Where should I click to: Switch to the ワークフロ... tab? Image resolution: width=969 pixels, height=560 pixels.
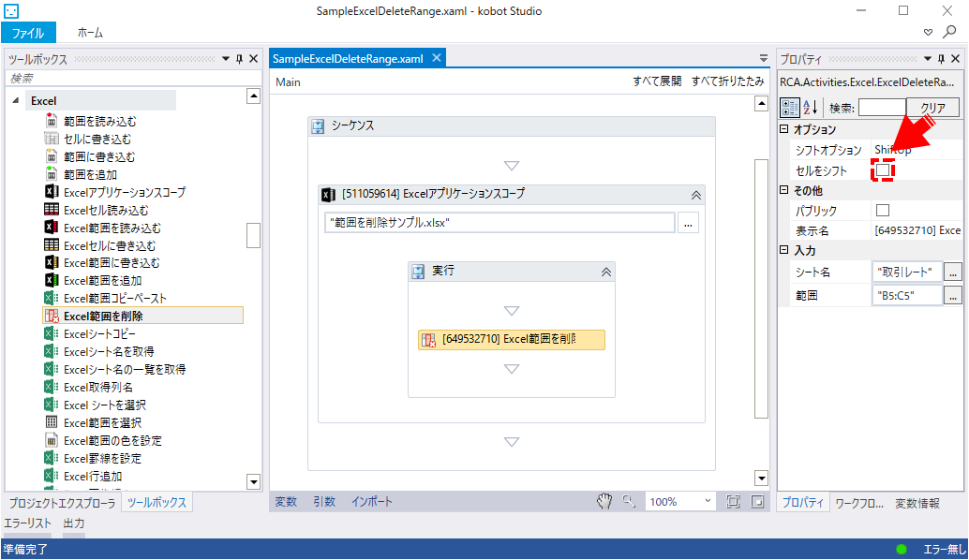[859, 503]
